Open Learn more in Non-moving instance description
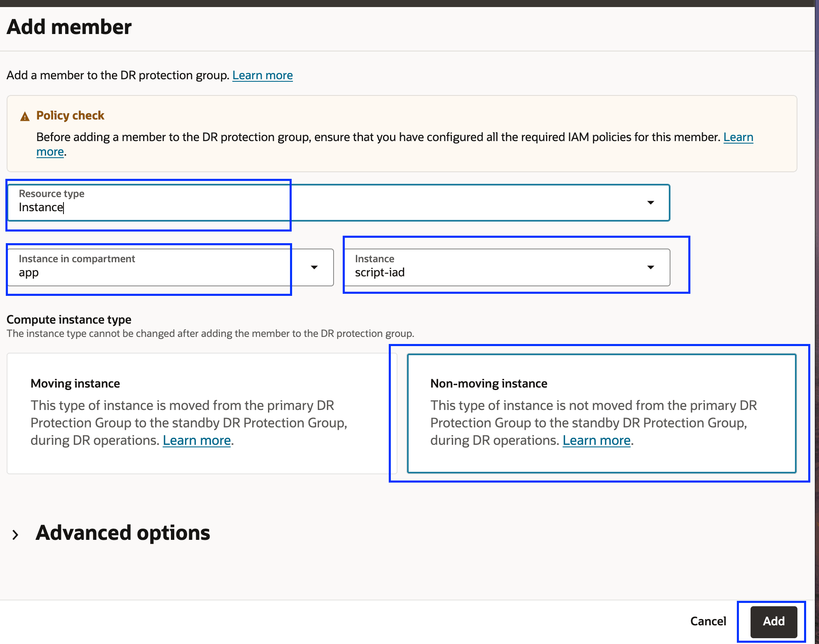 pos(596,440)
